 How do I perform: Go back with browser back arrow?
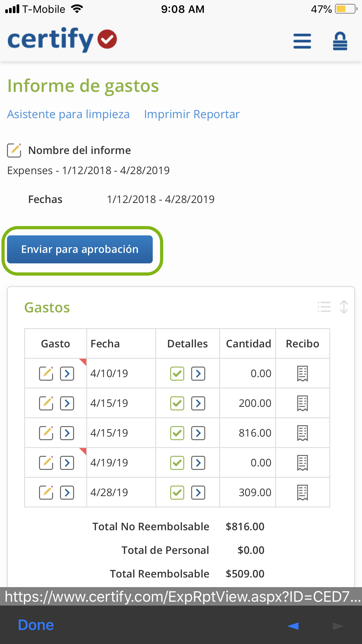pyautogui.click(x=293, y=626)
